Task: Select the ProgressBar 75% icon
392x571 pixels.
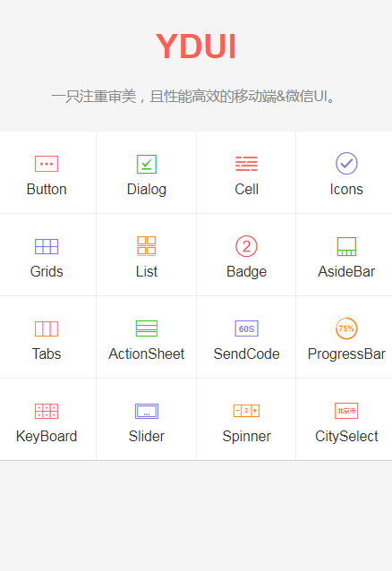Action: tap(346, 328)
